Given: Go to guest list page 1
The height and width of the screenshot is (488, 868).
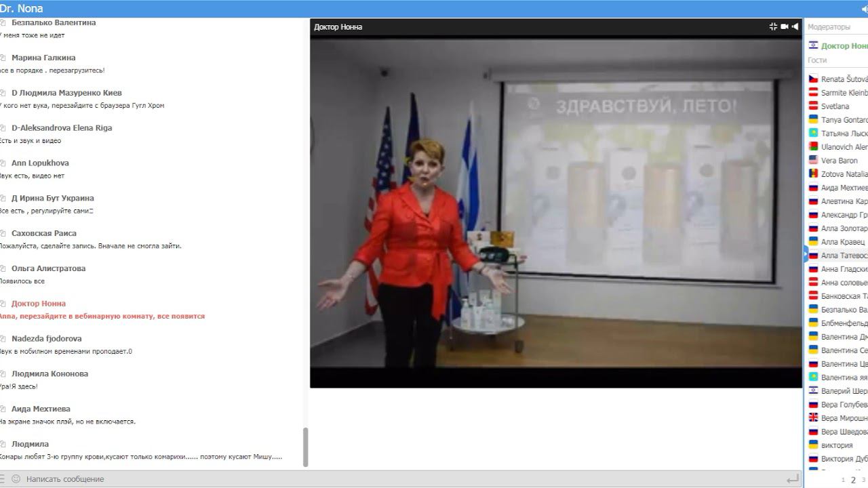Looking at the screenshot, I should pyautogui.click(x=843, y=480).
